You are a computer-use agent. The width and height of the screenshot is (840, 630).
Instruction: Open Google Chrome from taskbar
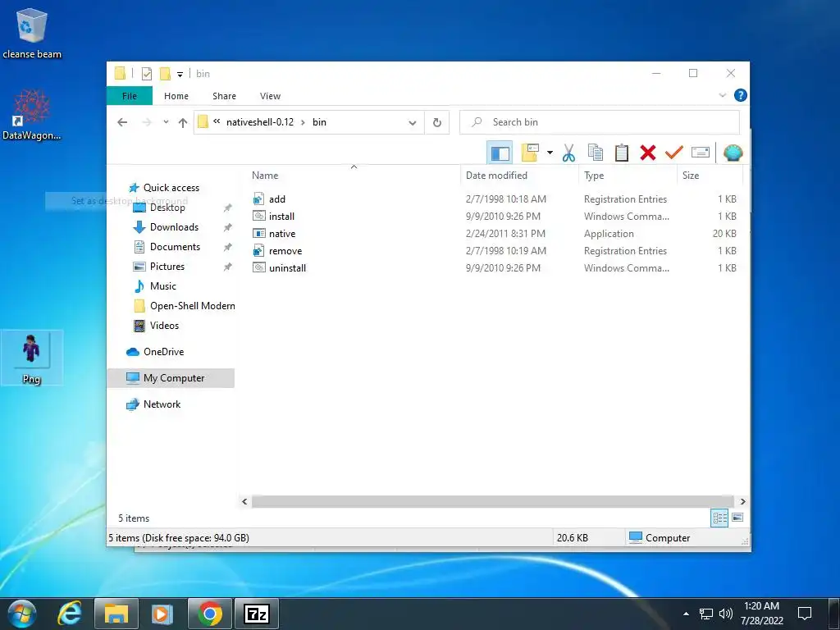tap(210, 614)
